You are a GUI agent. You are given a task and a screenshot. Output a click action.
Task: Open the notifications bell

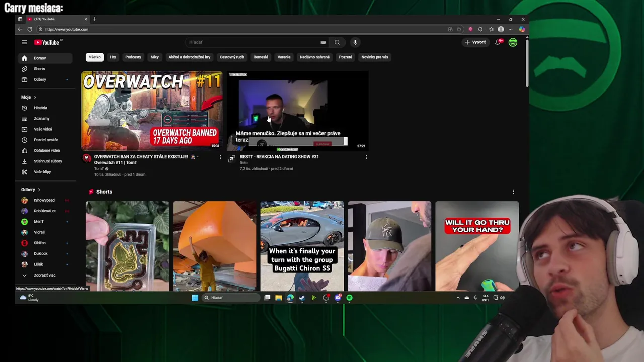[498, 42]
